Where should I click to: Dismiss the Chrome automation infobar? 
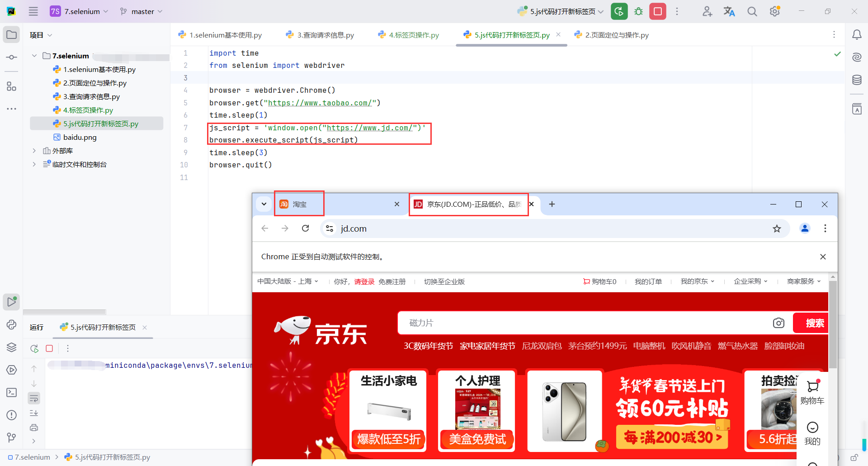click(x=823, y=257)
